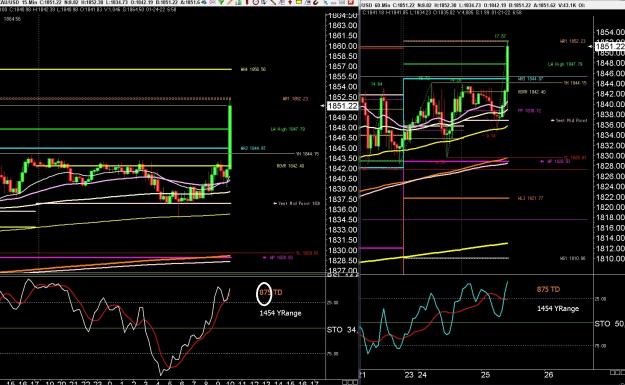
Task: Click the date 23 on right chart time axis
Action: click(409, 375)
